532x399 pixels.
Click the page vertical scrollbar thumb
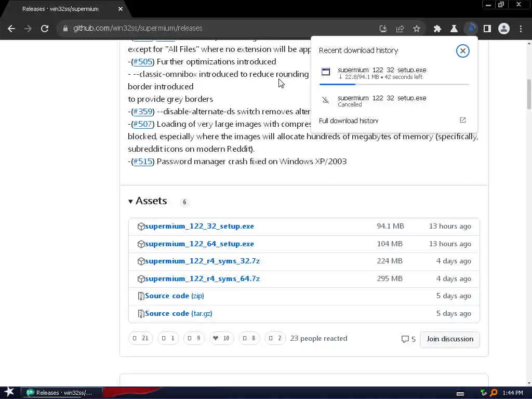pos(529,94)
